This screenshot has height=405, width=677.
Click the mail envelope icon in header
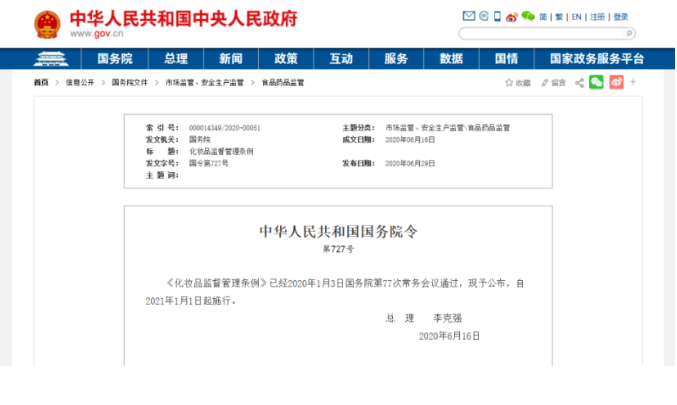tap(468, 17)
